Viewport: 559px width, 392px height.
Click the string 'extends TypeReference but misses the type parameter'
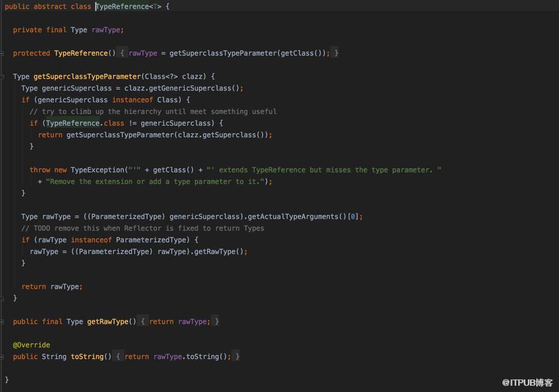pos(323,170)
